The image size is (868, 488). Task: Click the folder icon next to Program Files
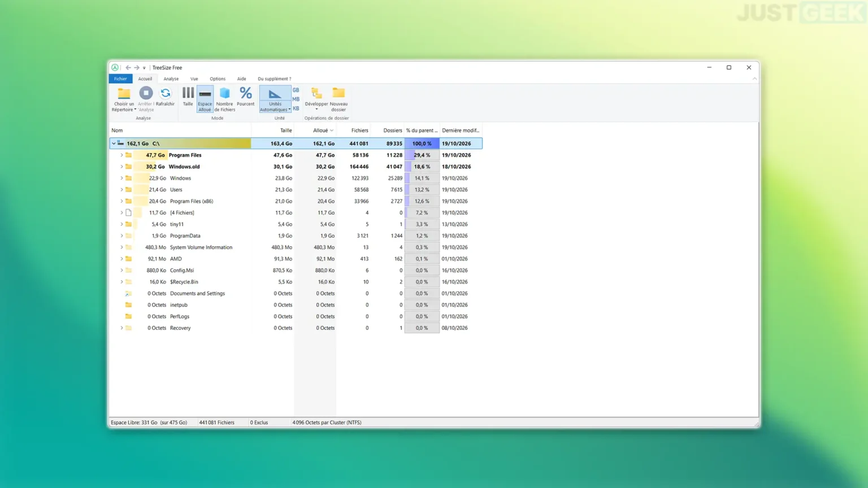click(x=128, y=155)
